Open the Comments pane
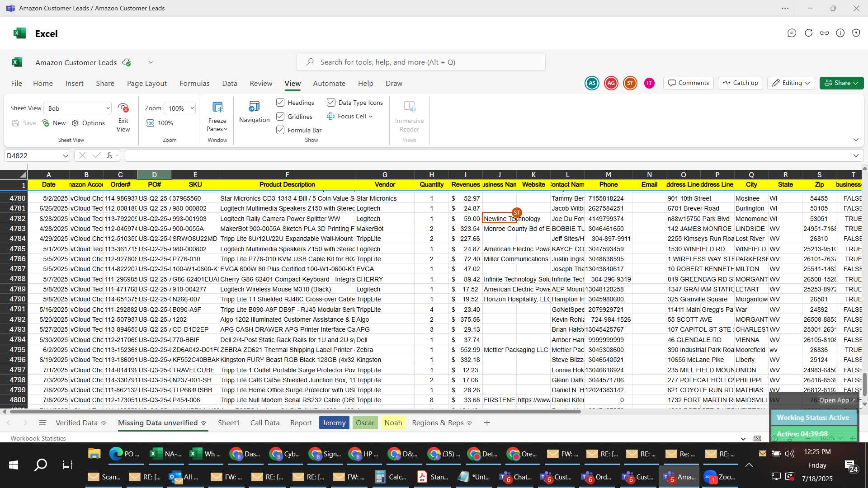This screenshot has height=488, width=868. 689,83
